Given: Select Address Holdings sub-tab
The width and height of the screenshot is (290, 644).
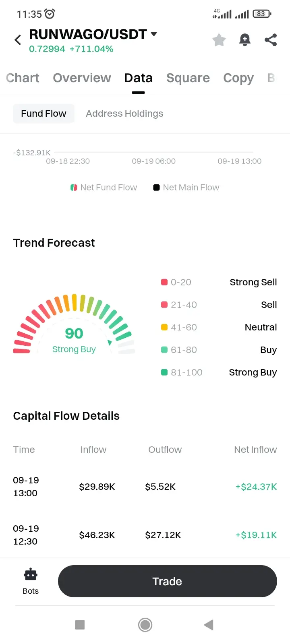Looking at the screenshot, I should coord(124,114).
